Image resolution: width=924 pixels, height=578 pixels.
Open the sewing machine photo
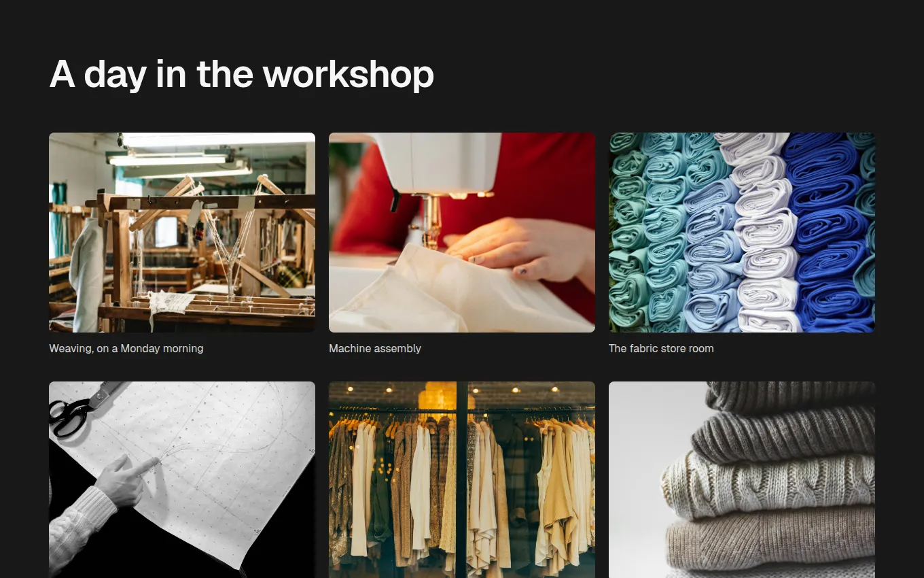coord(462,233)
